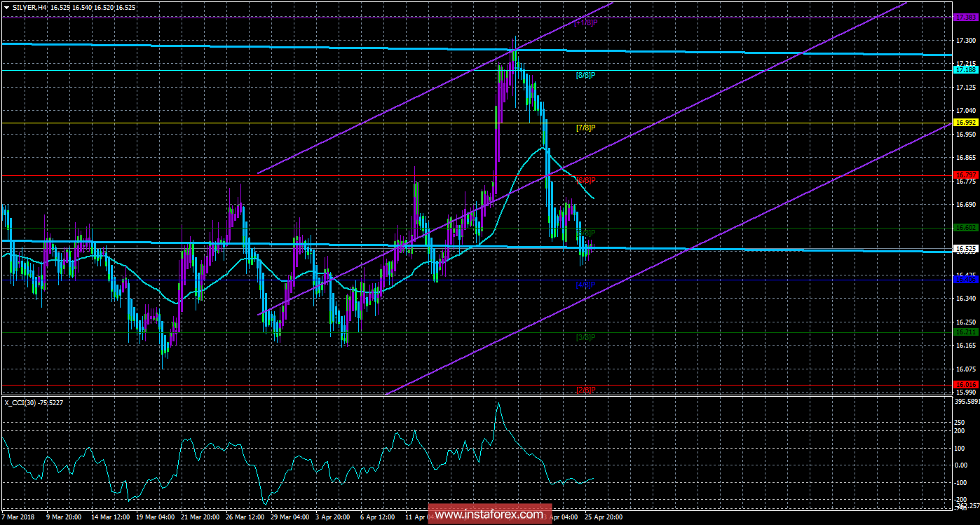Select the current price tag 16.525
Screen dimensions: 980x525
tap(965, 249)
